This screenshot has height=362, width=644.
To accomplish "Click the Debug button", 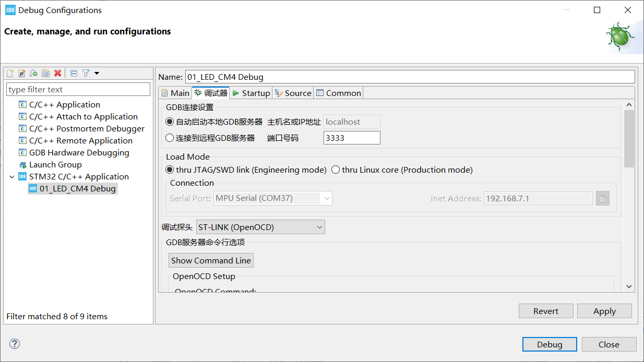I will click(550, 345).
